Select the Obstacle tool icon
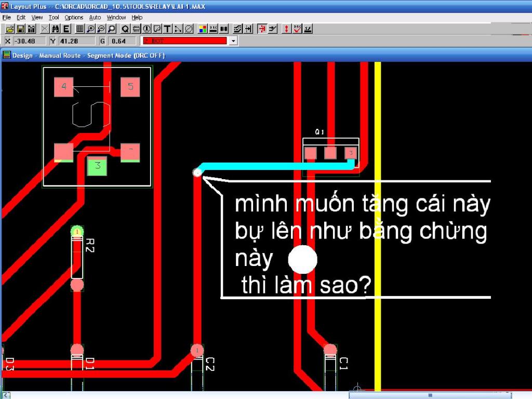 pyautogui.click(x=157, y=29)
